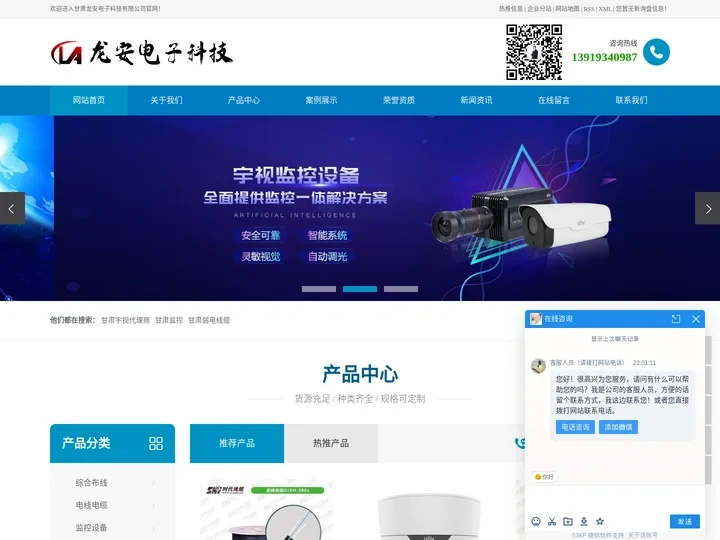
Task: Open 产品中心 navigation item
Action: (244, 100)
